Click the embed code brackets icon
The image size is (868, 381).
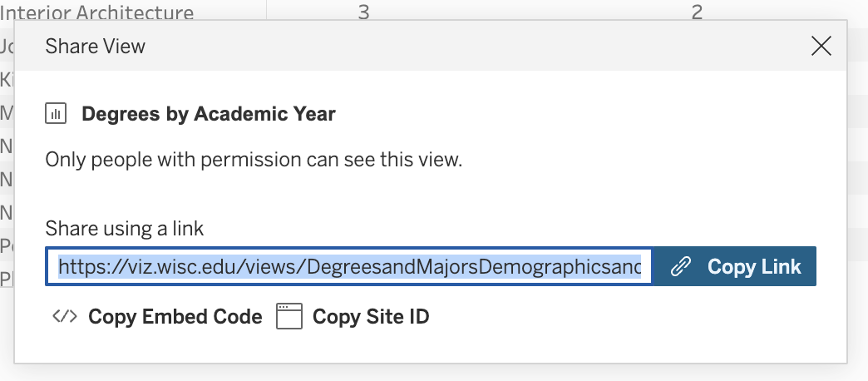click(x=64, y=316)
